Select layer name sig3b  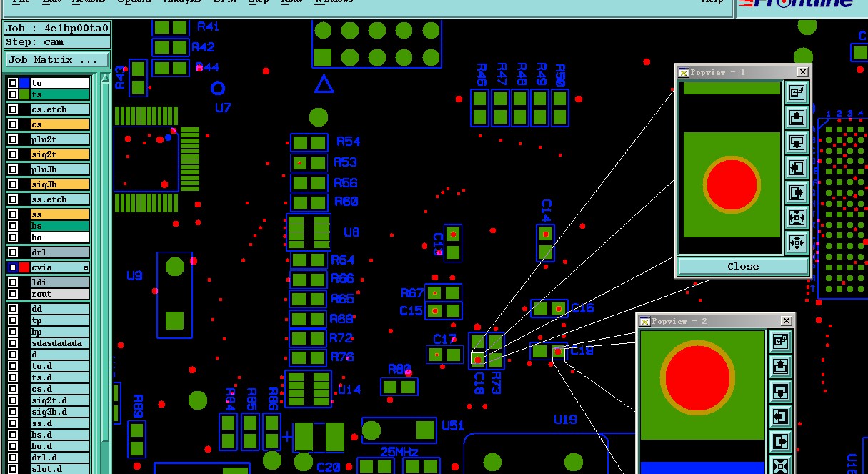coord(60,184)
